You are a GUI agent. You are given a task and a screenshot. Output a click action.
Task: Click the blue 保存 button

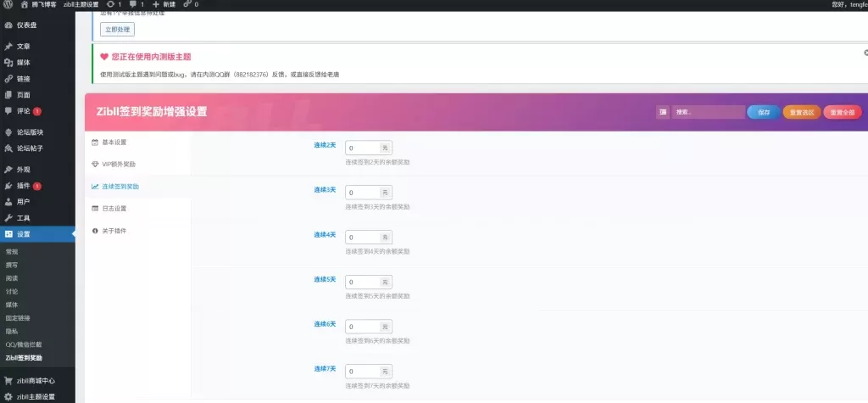pos(764,112)
